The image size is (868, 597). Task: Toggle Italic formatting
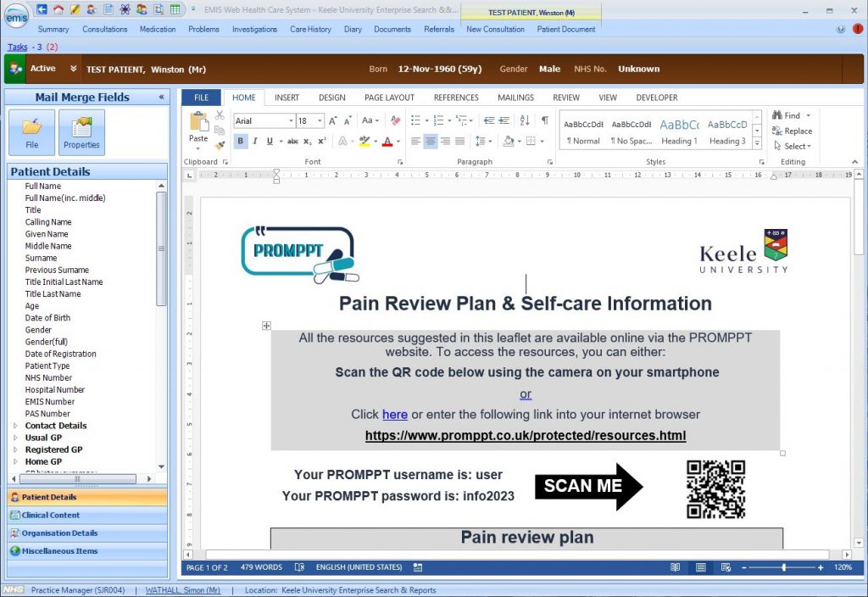(254, 142)
